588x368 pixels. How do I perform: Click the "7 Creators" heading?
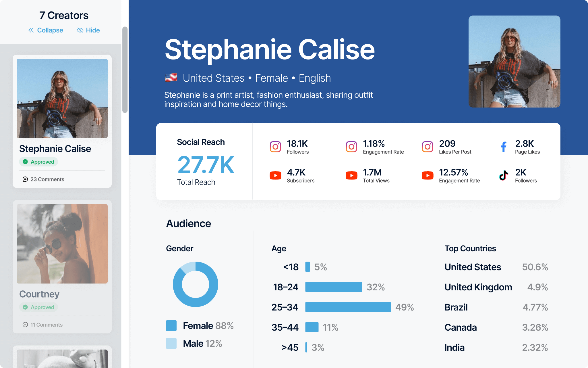click(x=64, y=16)
